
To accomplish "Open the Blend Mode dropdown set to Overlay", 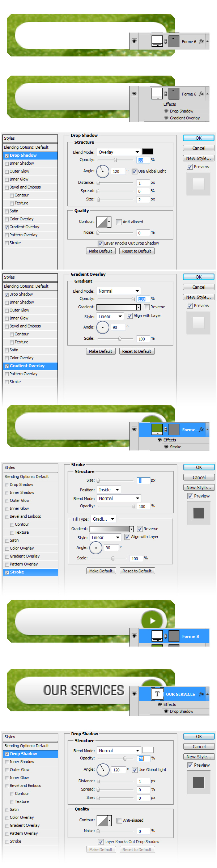I will [x=119, y=152].
